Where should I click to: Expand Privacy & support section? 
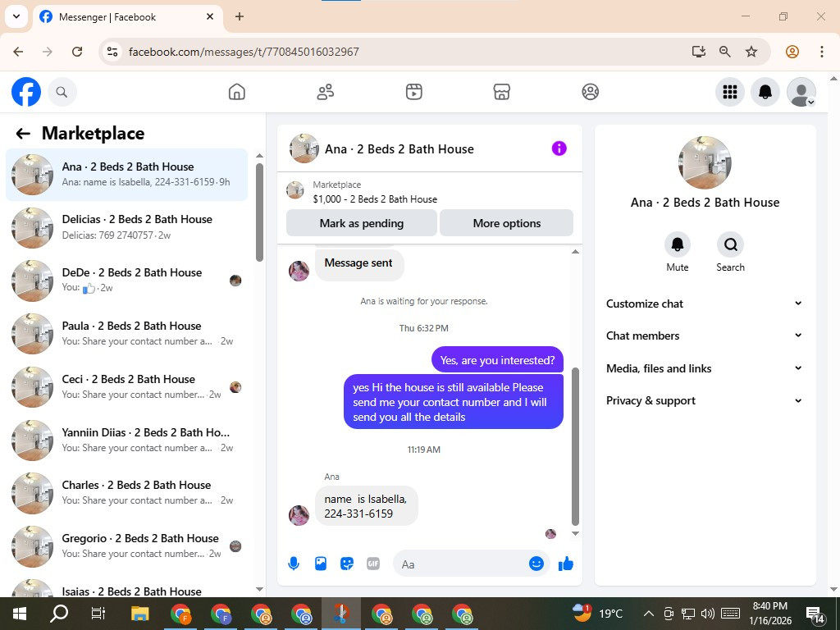(704, 400)
